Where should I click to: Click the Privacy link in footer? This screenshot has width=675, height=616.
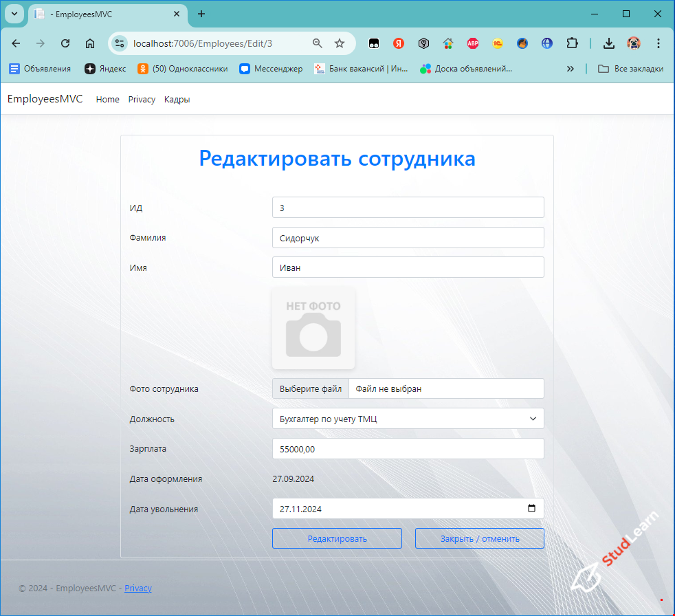[138, 588]
